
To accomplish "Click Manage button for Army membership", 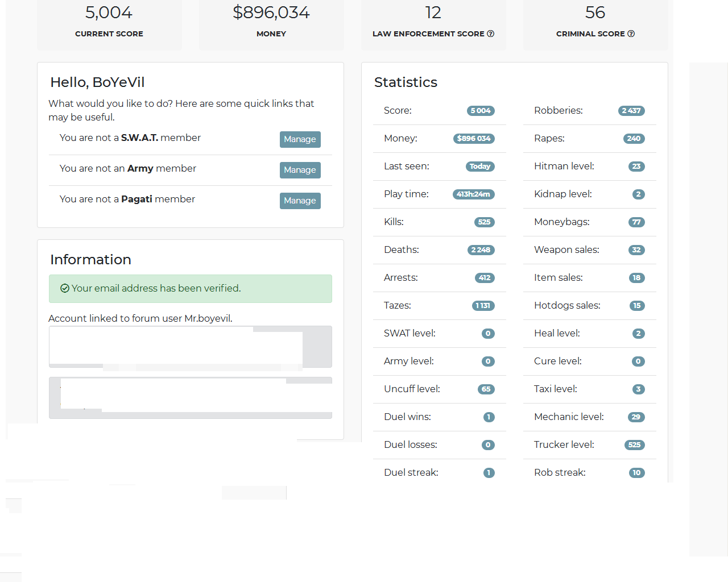I will coord(300,170).
